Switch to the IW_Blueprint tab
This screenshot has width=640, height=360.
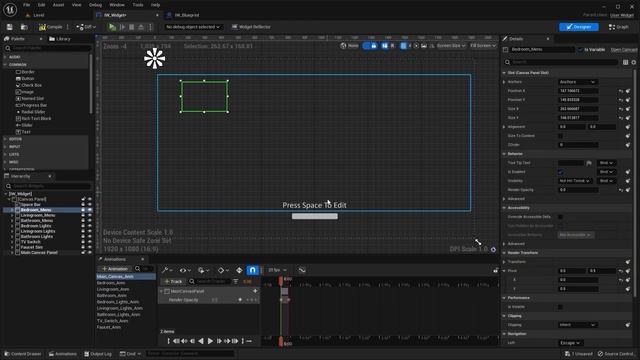point(184,15)
